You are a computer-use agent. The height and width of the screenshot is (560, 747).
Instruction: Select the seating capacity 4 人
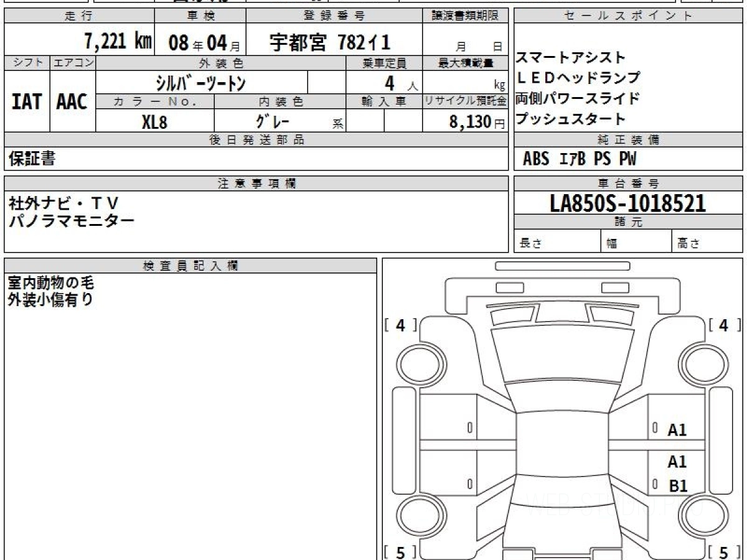[x=402, y=83]
